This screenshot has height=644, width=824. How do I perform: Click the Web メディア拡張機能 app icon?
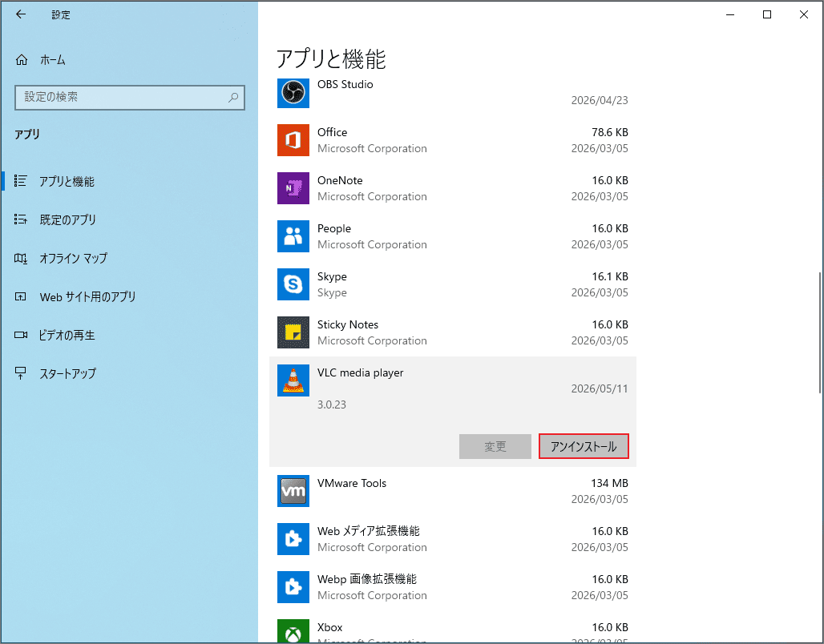click(293, 539)
